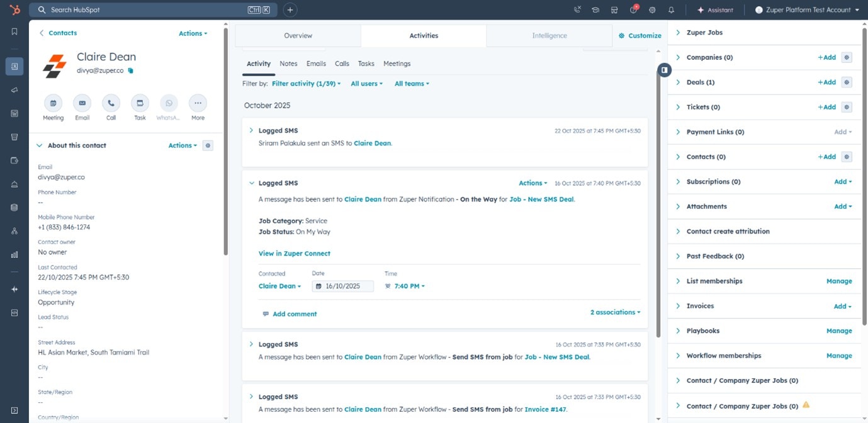Select the Notes activity tab
The image size is (868, 423).
pos(288,64)
